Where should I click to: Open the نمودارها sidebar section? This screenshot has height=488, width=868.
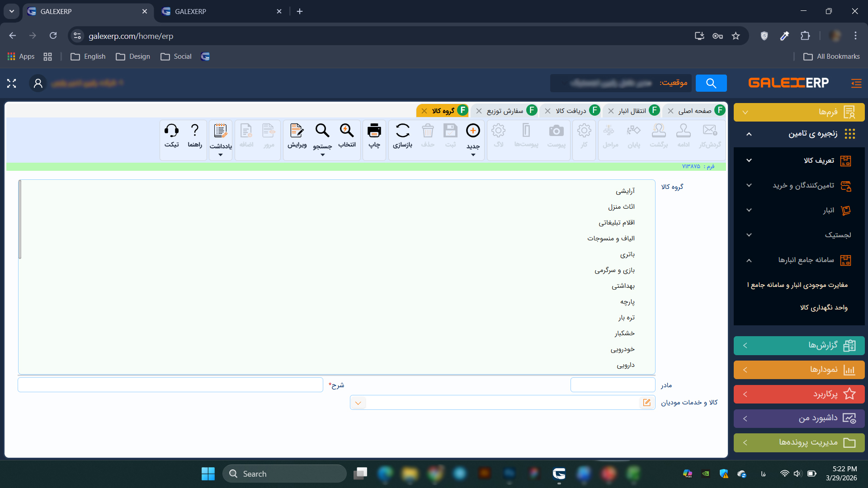point(799,370)
